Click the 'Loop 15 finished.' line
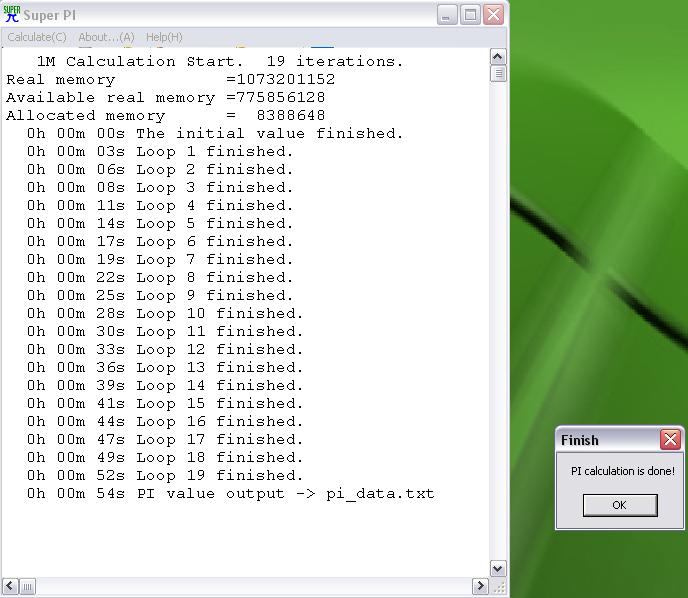 coord(165,403)
